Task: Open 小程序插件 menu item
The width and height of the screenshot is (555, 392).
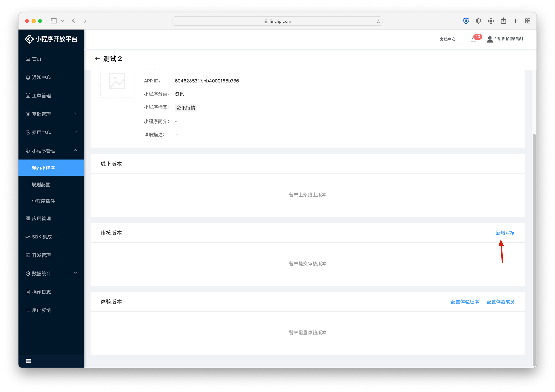Action: tap(43, 201)
